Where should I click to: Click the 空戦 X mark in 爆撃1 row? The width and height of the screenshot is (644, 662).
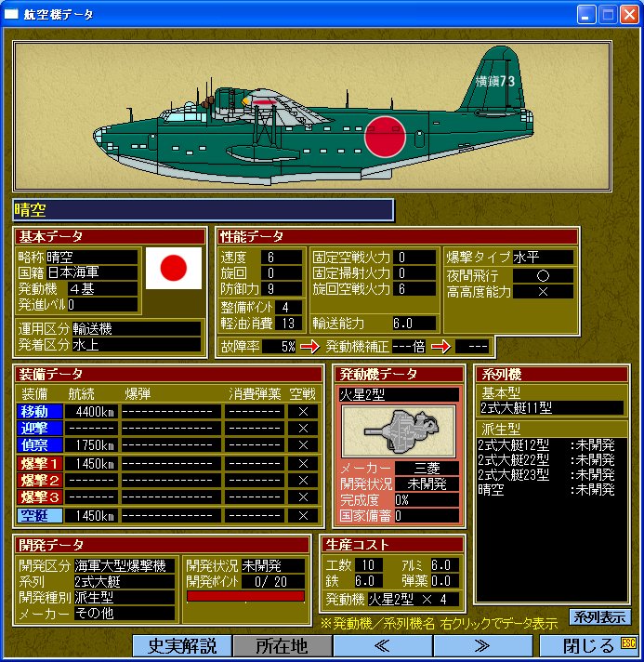(x=303, y=464)
